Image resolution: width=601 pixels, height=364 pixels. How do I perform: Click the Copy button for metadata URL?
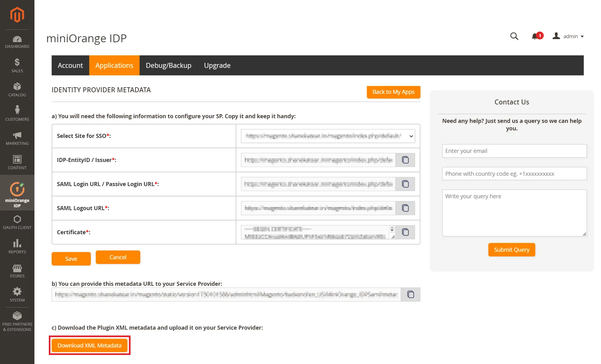(411, 295)
